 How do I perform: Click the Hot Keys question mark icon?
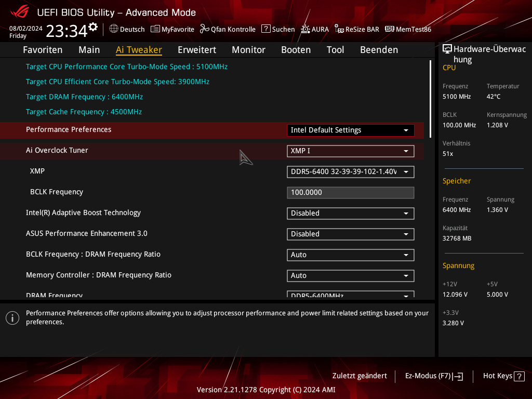(519, 376)
